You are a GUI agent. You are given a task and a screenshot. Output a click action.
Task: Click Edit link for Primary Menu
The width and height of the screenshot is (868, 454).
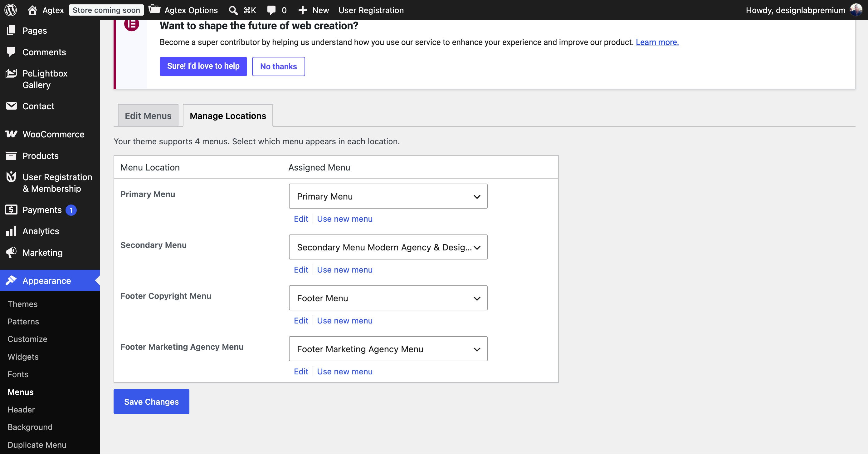coord(301,219)
